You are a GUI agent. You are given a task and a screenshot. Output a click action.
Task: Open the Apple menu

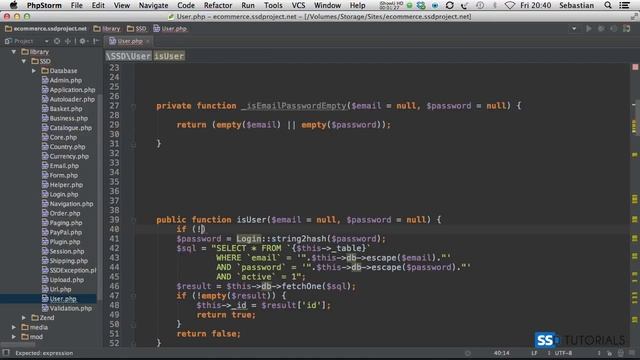pyautogui.click(x=13, y=5)
